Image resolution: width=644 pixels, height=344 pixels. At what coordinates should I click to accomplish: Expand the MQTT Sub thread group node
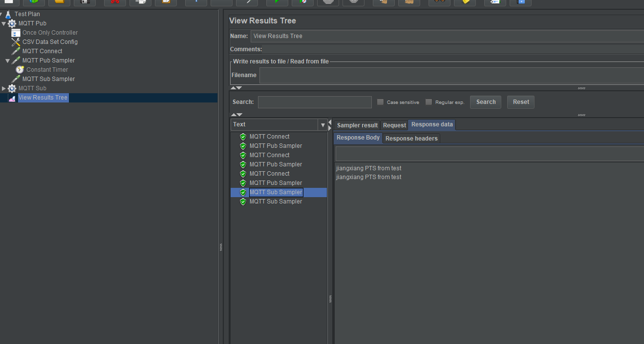tap(4, 88)
